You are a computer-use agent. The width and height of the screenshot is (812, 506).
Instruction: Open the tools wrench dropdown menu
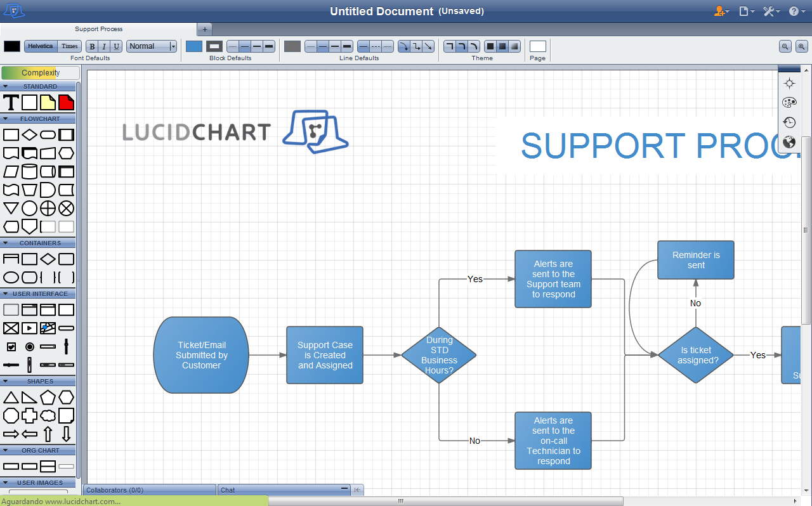click(771, 11)
